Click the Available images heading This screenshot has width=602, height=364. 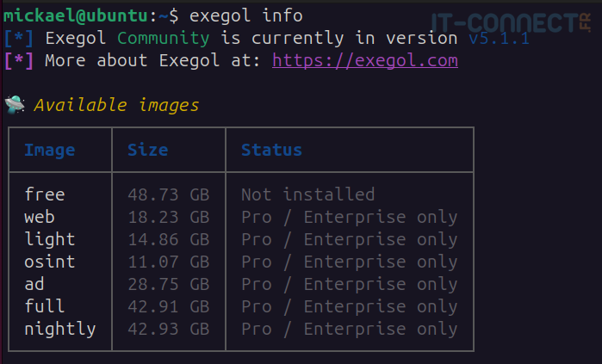(116, 106)
